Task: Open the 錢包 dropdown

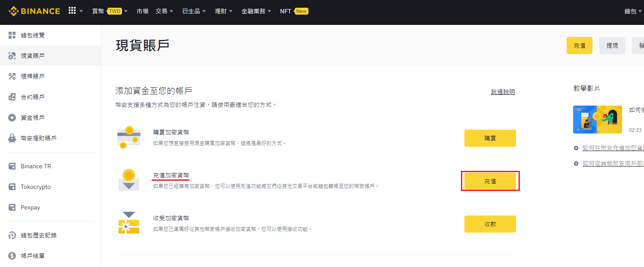Action: pos(633,11)
